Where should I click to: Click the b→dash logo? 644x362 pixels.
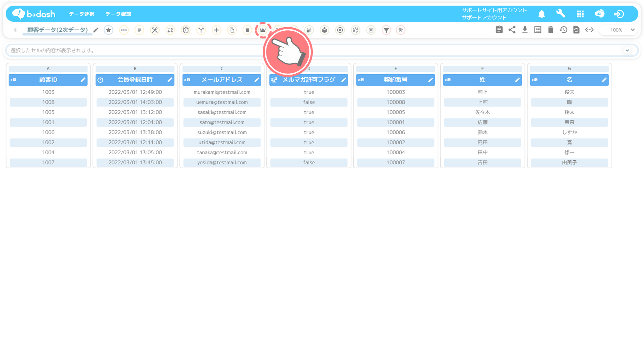34,14
